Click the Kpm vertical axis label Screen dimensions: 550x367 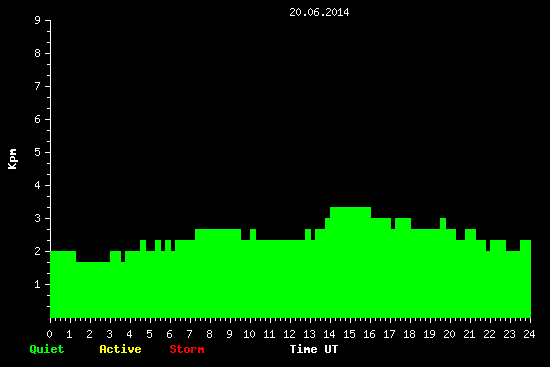pos(13,159)
